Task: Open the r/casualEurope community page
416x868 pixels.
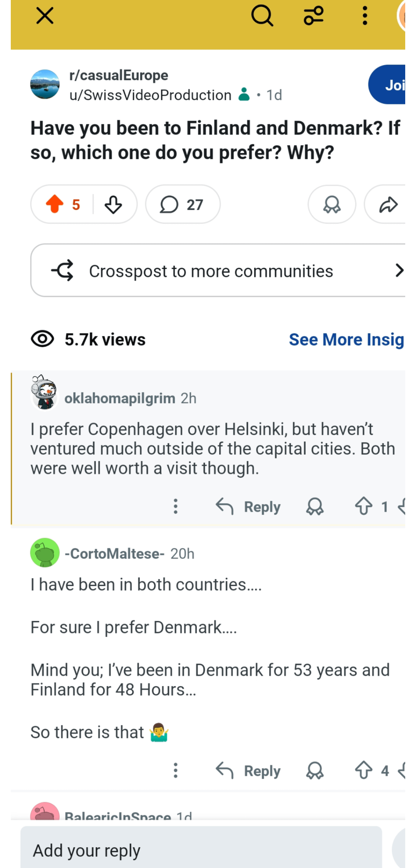Action: tap(119, 75)
